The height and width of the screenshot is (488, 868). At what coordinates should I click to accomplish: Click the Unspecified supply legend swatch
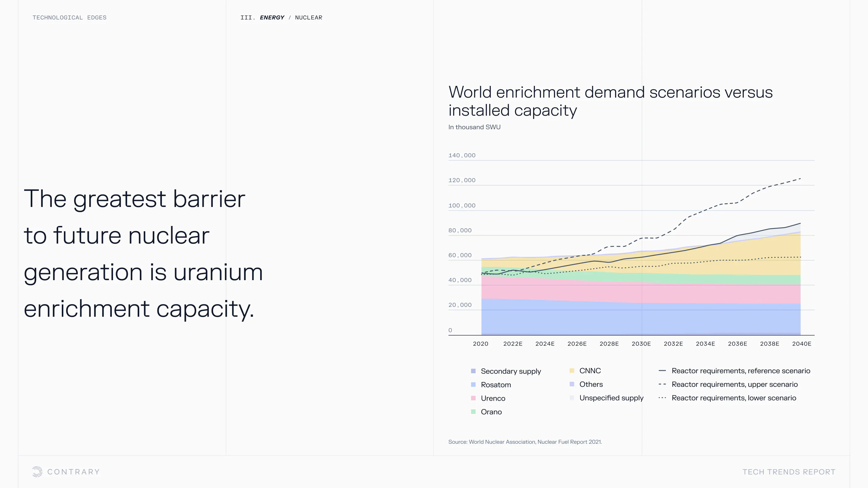click(571, 398)
